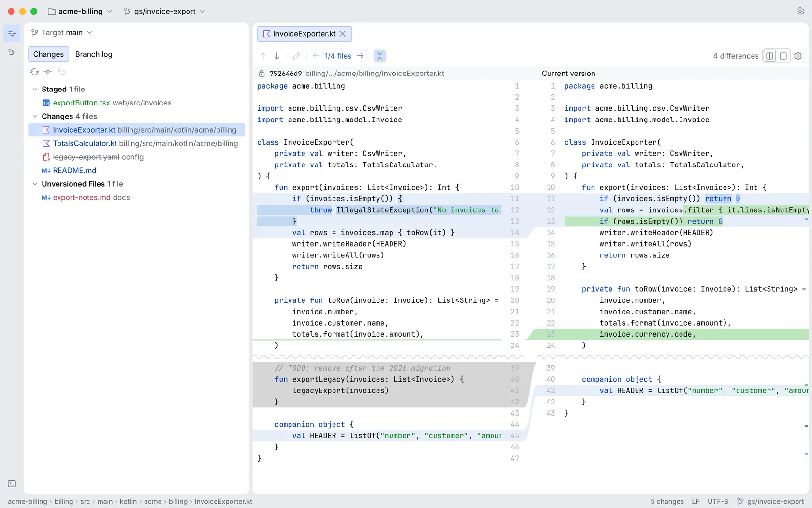Switch to side-by-side diff viewer
Image resolution: width=812 pixels, height=508 pixels.
(x=770, y=56)
